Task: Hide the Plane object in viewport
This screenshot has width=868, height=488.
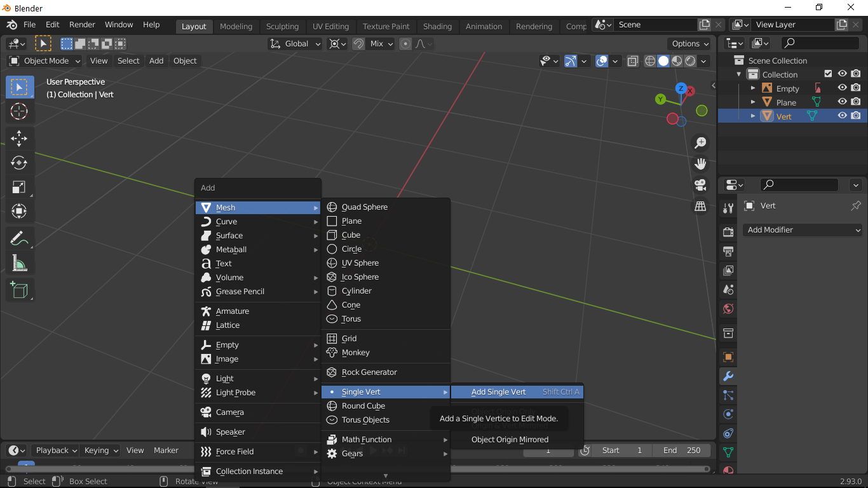Action: (843, 102)
